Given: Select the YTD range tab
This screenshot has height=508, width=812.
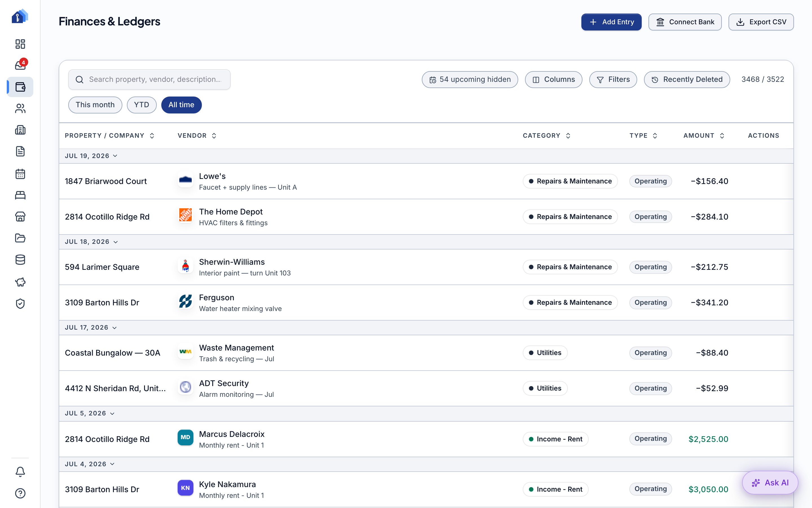Looking at the screenshot, I should coord(142,105).
